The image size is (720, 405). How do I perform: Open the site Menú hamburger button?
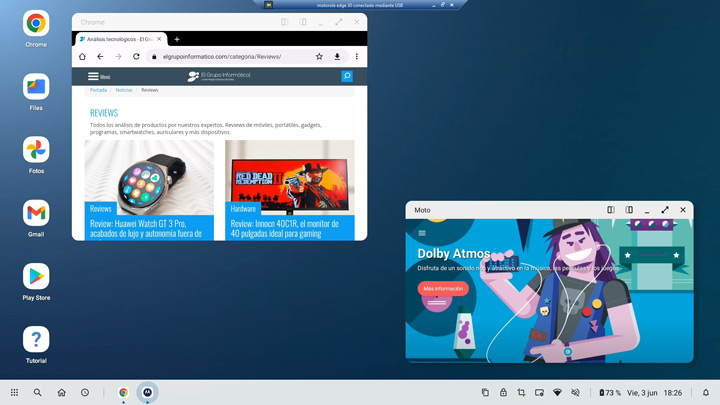(99, 76)
